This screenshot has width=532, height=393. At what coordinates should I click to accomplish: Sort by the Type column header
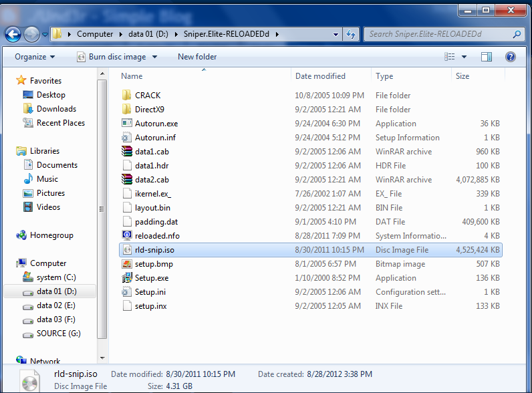412,76
